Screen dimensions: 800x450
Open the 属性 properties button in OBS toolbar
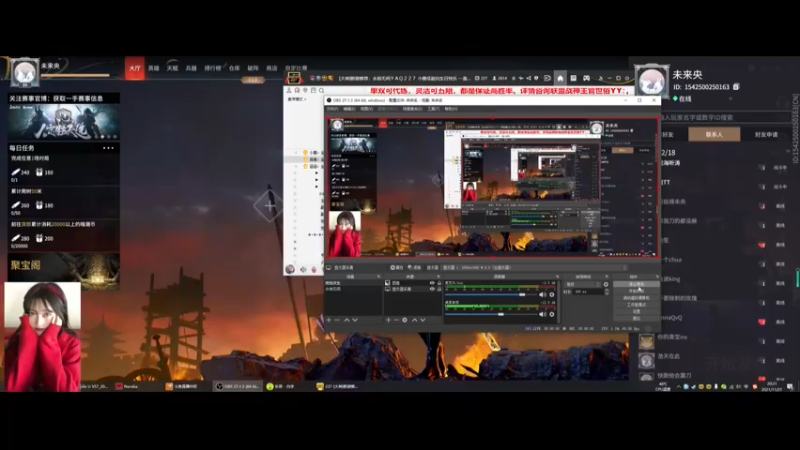(x=396, y=267)
